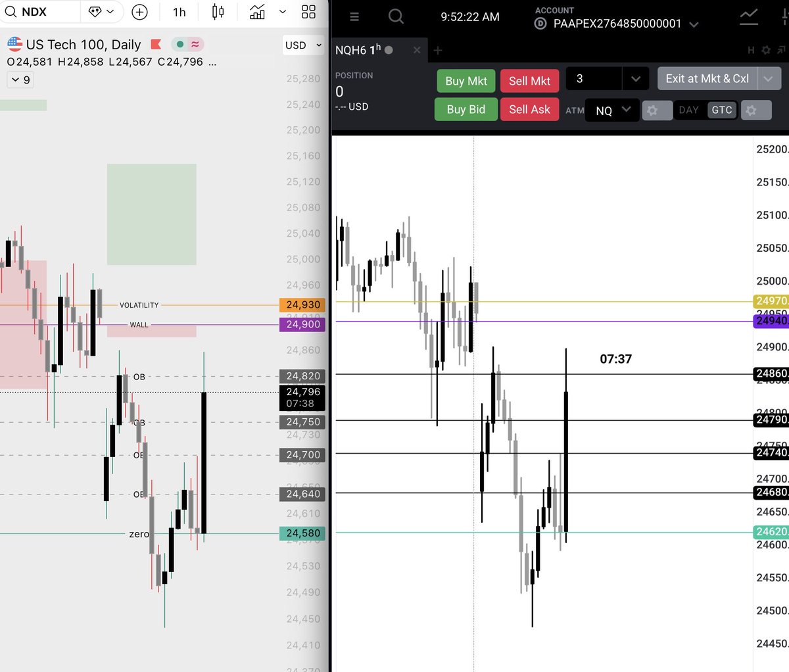This screenshot has height=672, width=789.
Task: Click the purple 24940 price label
Action: click(771, 321)
